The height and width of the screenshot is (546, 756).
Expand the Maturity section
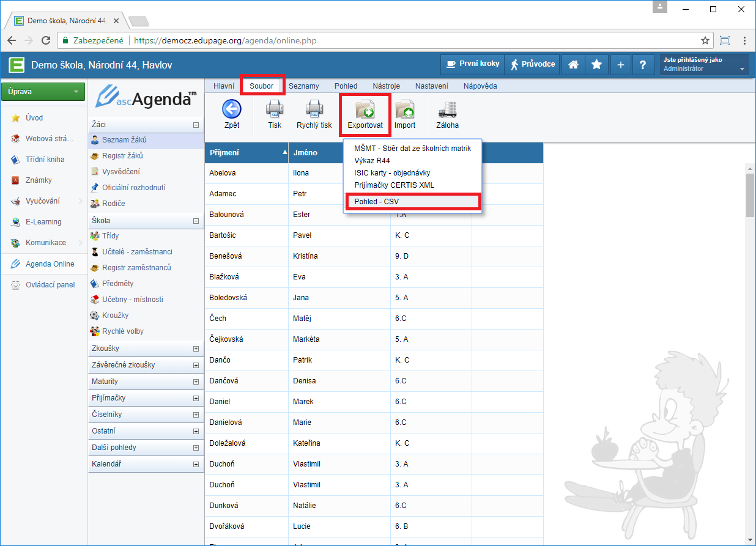click(x=196, y=382)
